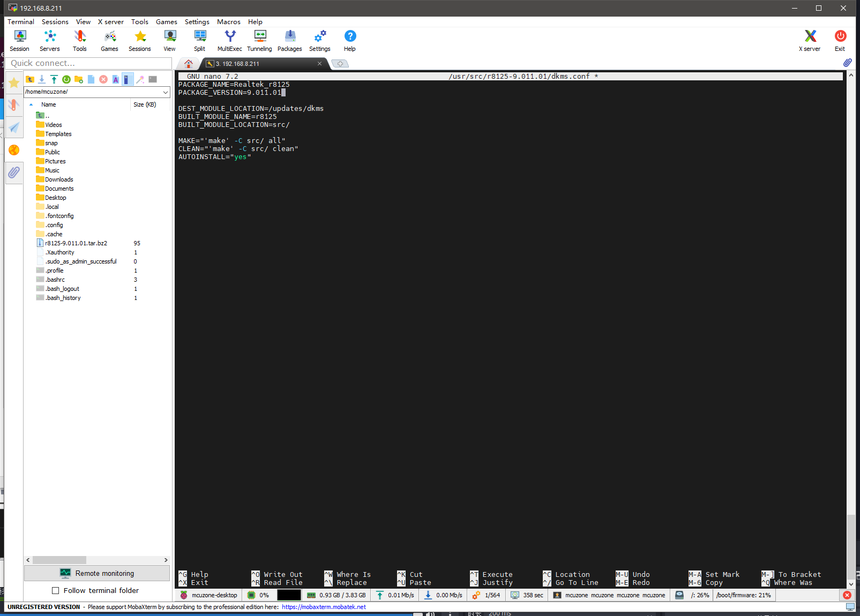The height and width of the screenshot is (616, 860).
Task: Download selected files icon in SFTP toolbar
Action: tap(42, 79)
